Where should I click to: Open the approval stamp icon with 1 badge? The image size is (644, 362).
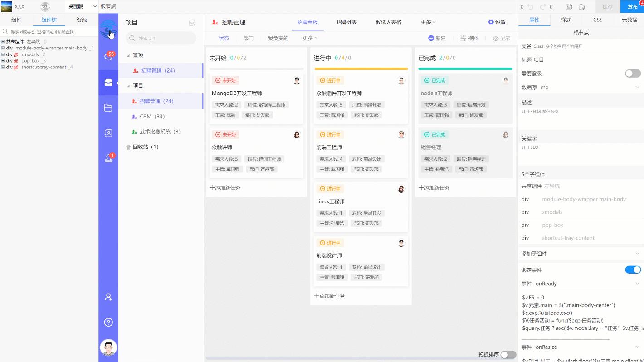109,158
